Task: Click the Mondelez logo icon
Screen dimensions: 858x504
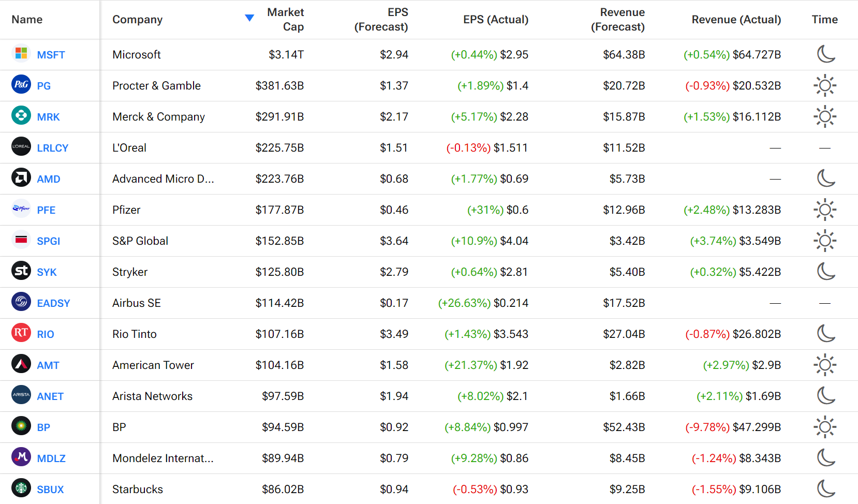Action: pos(21,457)
